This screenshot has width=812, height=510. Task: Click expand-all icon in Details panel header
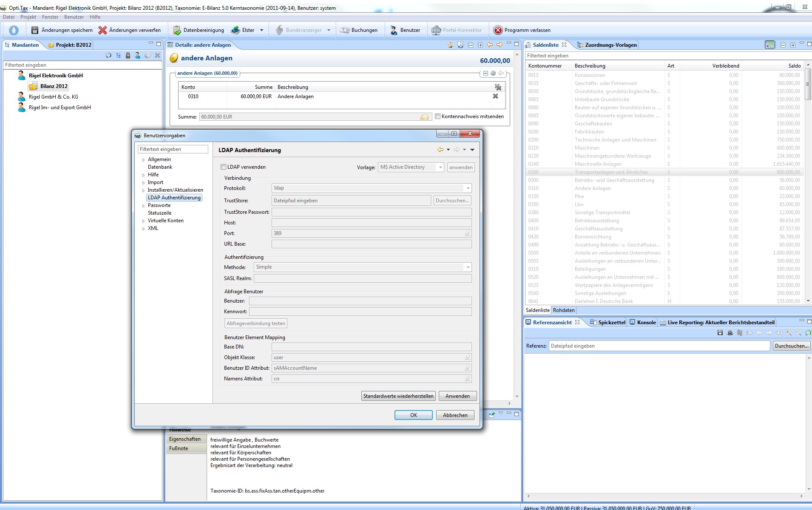pos(480,45)
